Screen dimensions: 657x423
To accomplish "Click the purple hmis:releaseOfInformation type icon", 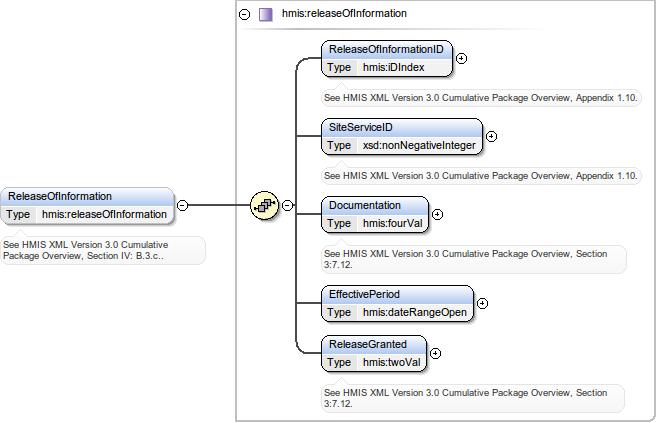I will 265,14.
